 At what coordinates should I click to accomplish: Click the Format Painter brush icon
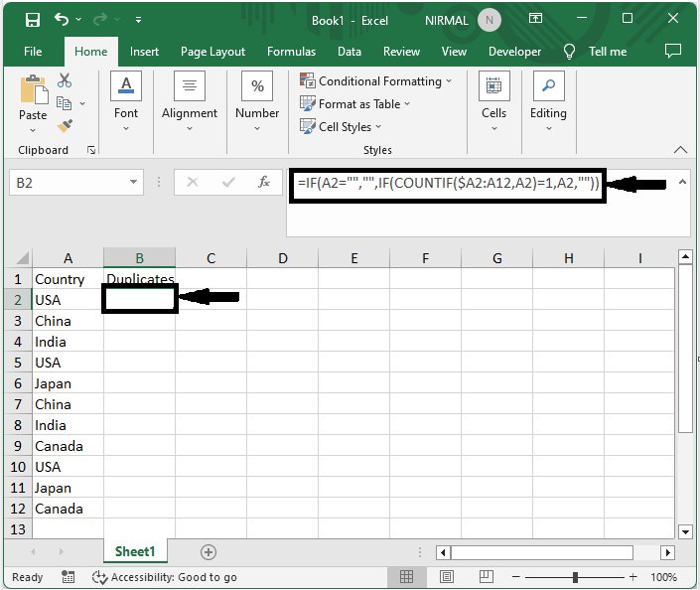coord(65,126)
